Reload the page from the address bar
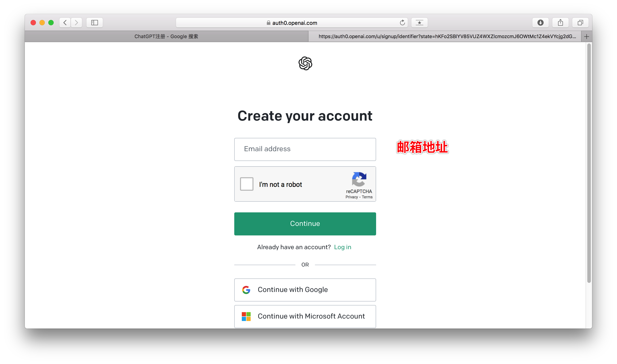The width and height of the screenshot is (617, 364). [x=402, y=23]
